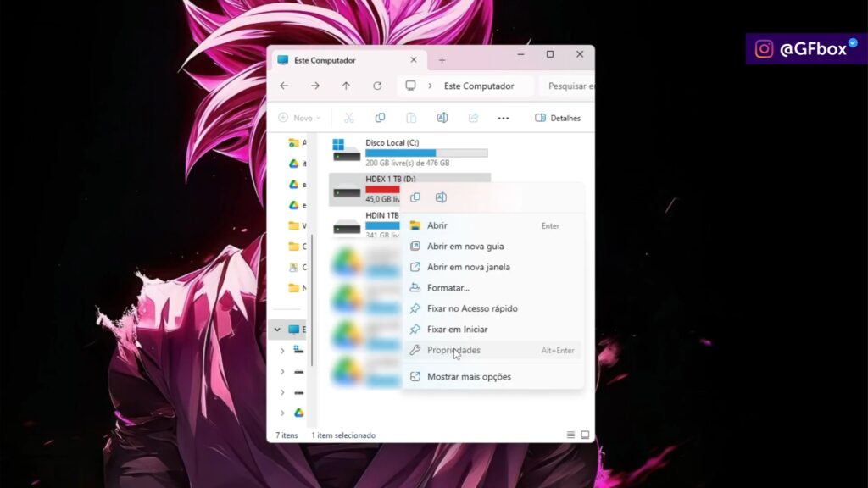The height and width of the screenshot is (488, 868).
Task: Switch to large icons view icon
Action: coord(585,435)
